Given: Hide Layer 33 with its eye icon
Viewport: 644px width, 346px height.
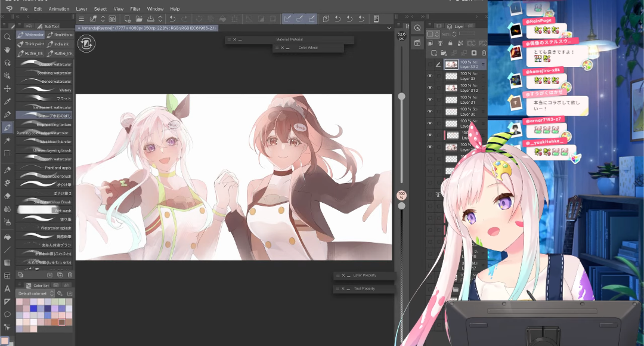Looking at the screenshot, I should tap(429, 76).
